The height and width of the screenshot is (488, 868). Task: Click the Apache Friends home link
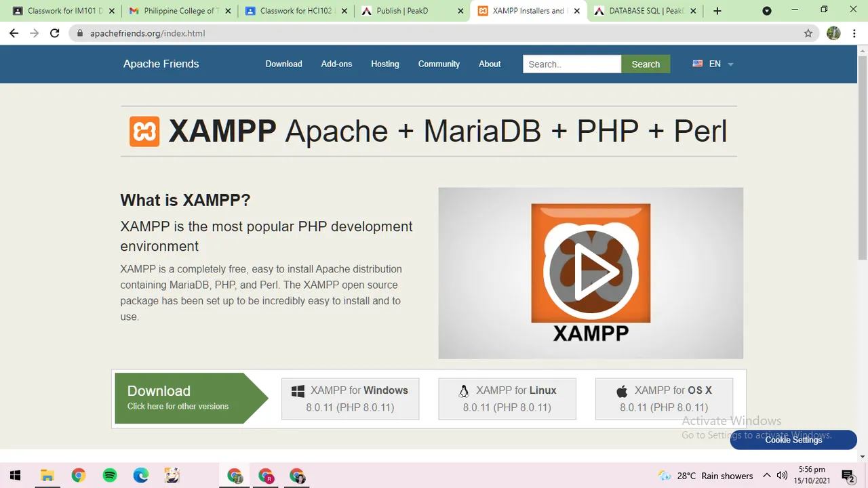coord(161,64)
